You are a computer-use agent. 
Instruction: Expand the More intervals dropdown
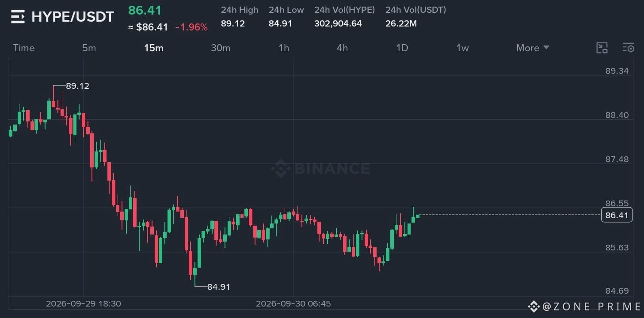[x=533, y=48]
